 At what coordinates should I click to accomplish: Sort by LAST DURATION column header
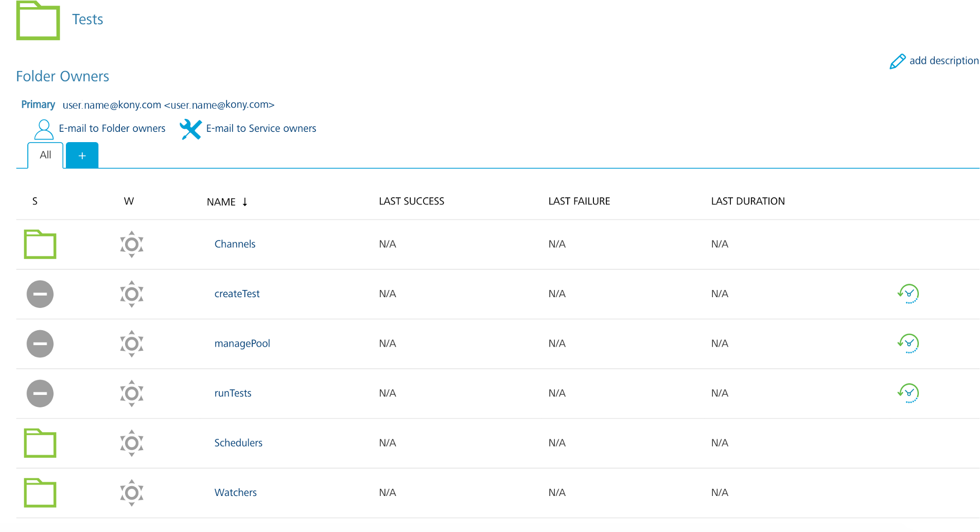pos(747,201)
